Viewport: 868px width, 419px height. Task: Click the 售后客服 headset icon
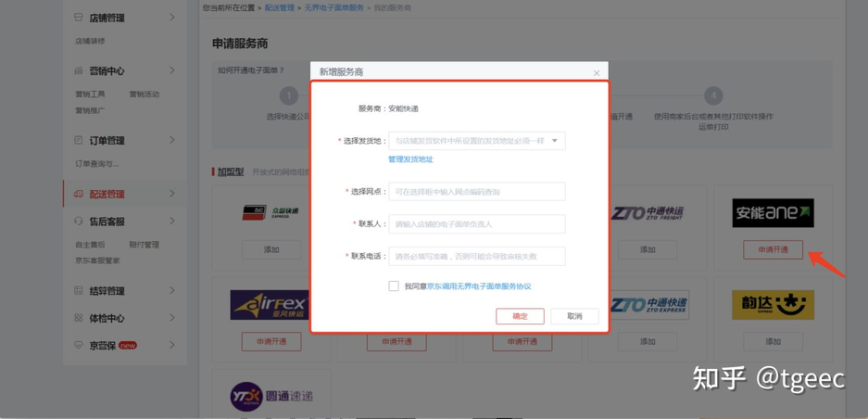pos(79,222)
